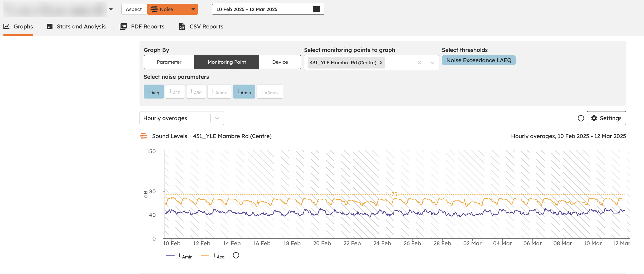Click the info icon next to LAeq legend
Image resolution: width=644 pixels, height=274 pixels.
pos(236,255)
